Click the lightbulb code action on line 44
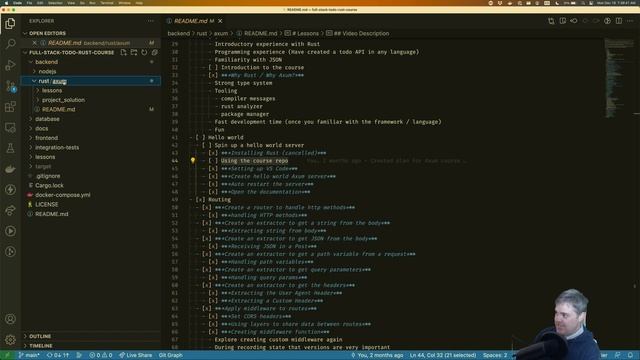Screen dimensions: 640x360 pyautogui.click(x=193, y=160)
